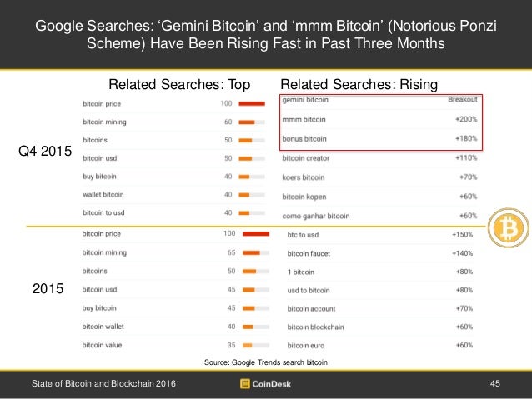Click the CoinDesk logo icon in footer
Image resolution: width=532 pixels, height=399 pixels.
point(246,383)
